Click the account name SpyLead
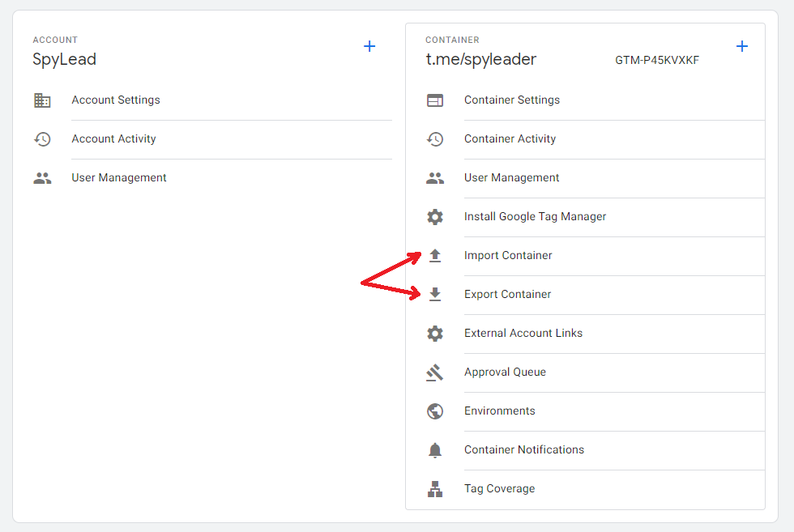 click(64, 60)
